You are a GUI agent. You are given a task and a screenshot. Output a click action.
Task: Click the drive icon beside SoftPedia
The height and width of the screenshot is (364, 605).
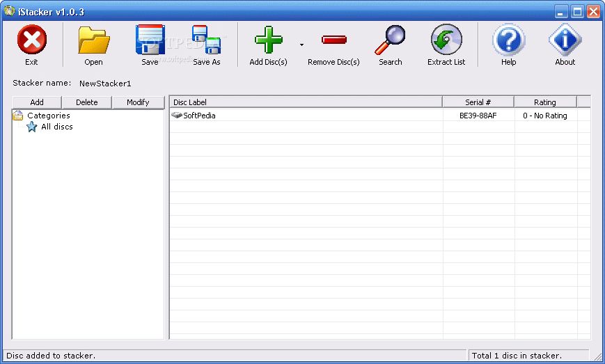177,115
